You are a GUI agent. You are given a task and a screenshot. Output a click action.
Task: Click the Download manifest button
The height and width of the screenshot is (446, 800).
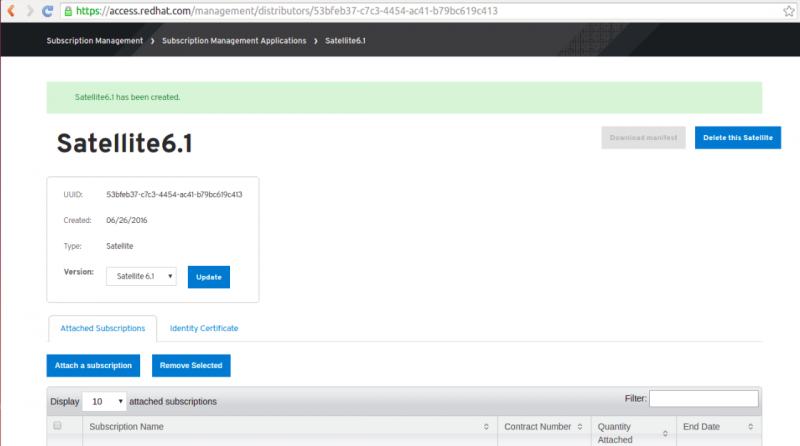click(x=643, y=138)
